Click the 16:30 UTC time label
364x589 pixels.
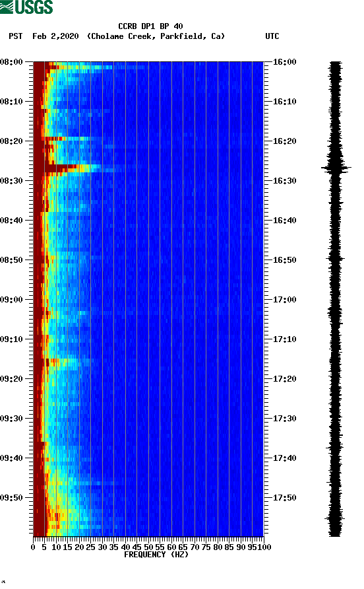click(x=284, y=181)
